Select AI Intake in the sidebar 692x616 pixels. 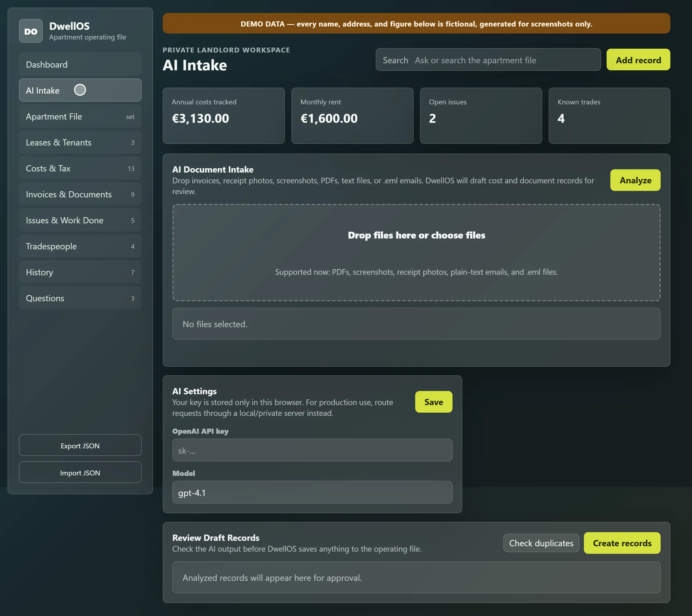(80, 90)
